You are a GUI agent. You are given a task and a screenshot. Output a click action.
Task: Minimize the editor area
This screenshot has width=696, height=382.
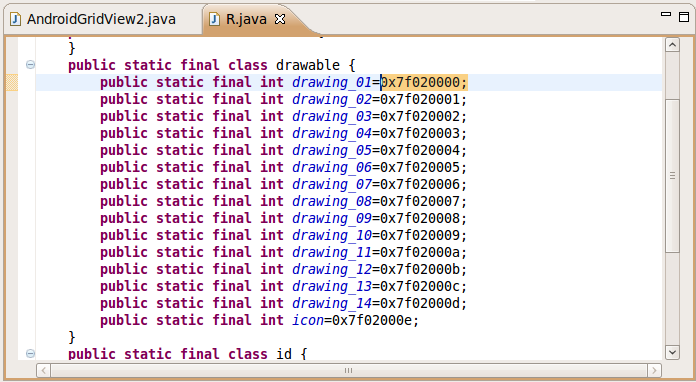666,14
